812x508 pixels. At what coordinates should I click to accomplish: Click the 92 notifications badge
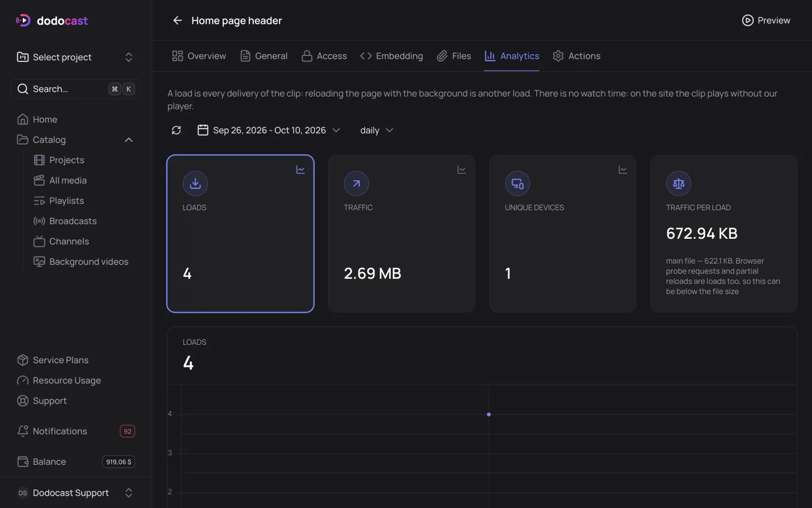pos(127,431)
